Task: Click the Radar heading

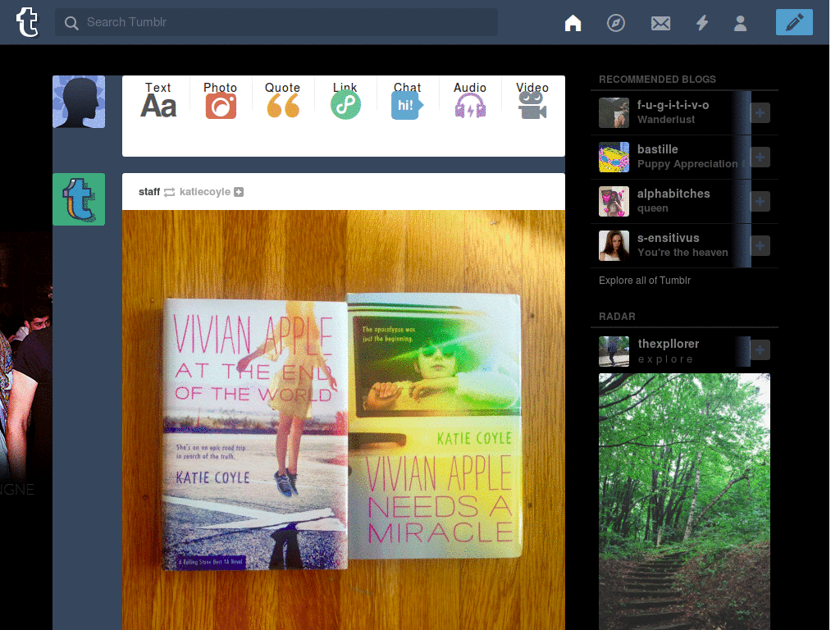Action: (617, 317)
